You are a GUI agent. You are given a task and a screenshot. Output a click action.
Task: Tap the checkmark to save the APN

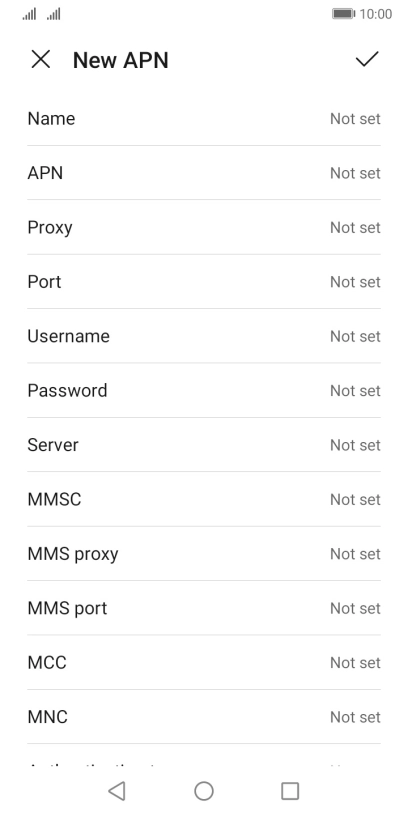click(367, 59)
